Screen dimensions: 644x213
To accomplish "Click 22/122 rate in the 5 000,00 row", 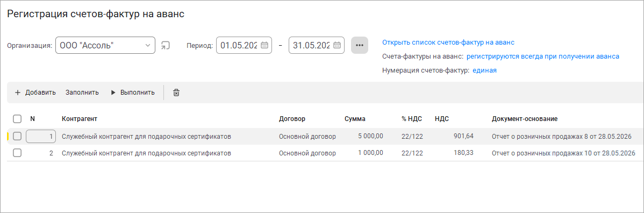I will [412, 137].
